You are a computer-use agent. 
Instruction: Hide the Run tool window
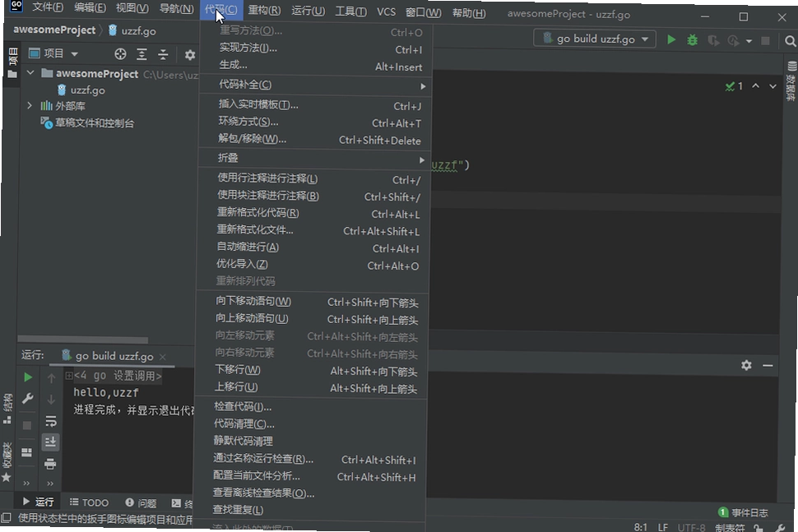tap(768, 365)
